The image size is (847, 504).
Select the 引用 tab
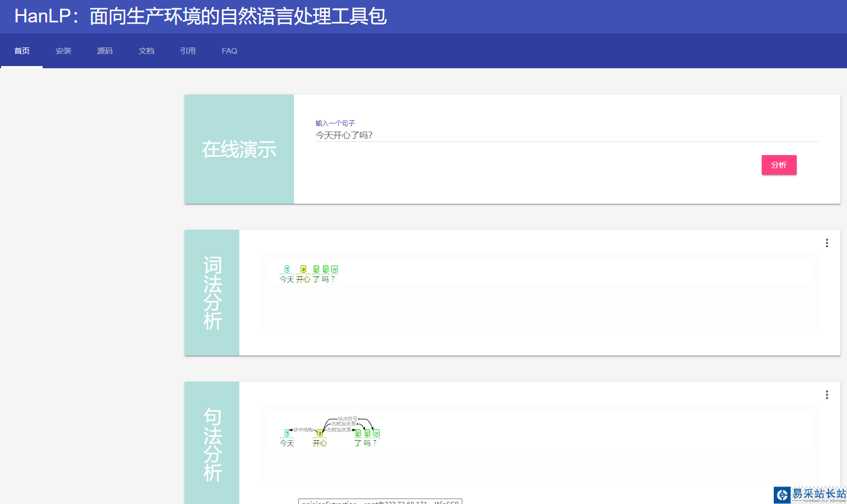tap(188, 51)
